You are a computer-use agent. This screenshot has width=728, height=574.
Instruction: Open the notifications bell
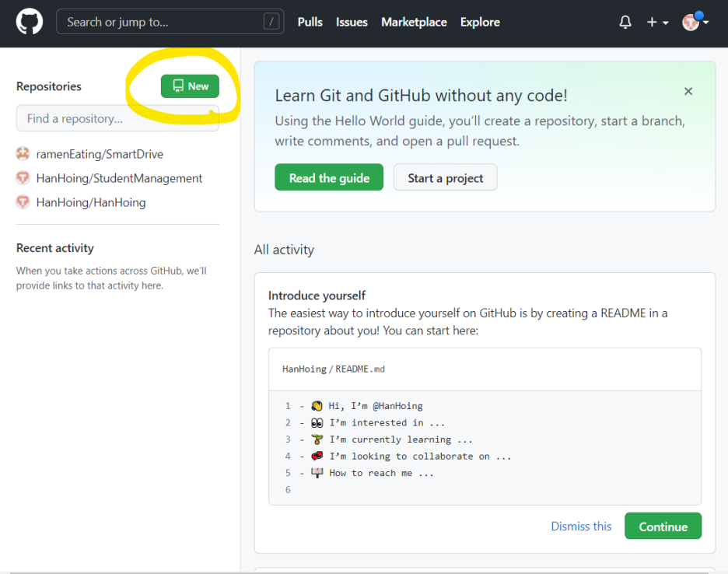click(625, 22)
